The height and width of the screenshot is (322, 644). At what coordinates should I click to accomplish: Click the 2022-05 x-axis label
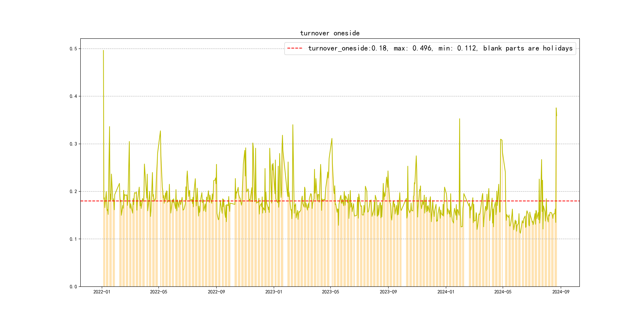point(158,292)
